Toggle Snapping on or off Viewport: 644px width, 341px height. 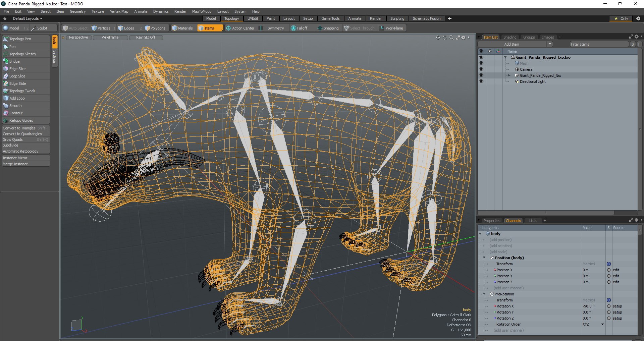328,28
